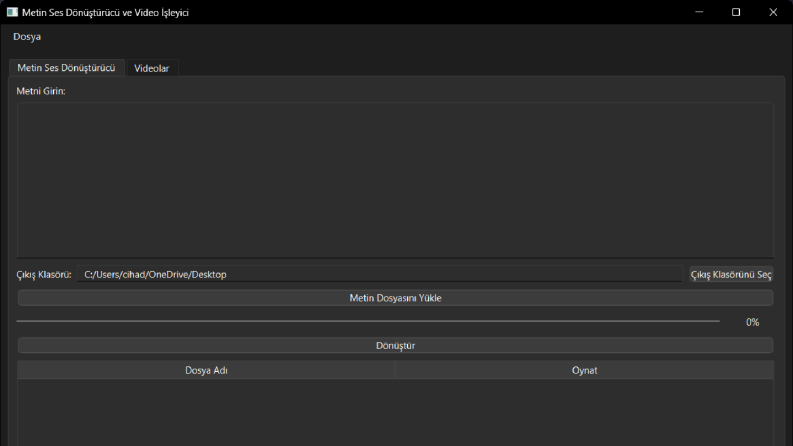The width and height of the screenshot is (793, 446).
Task: Click the Dosya Adı column header
Action: click(206, 370)
